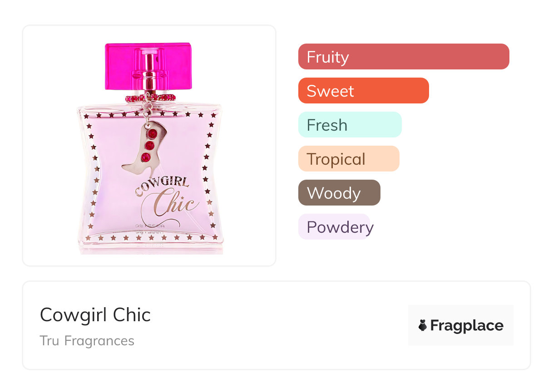This screenshot has height=392, width=553.
Task: Click the top red gem on boot charm
Action: pos(153,133)
